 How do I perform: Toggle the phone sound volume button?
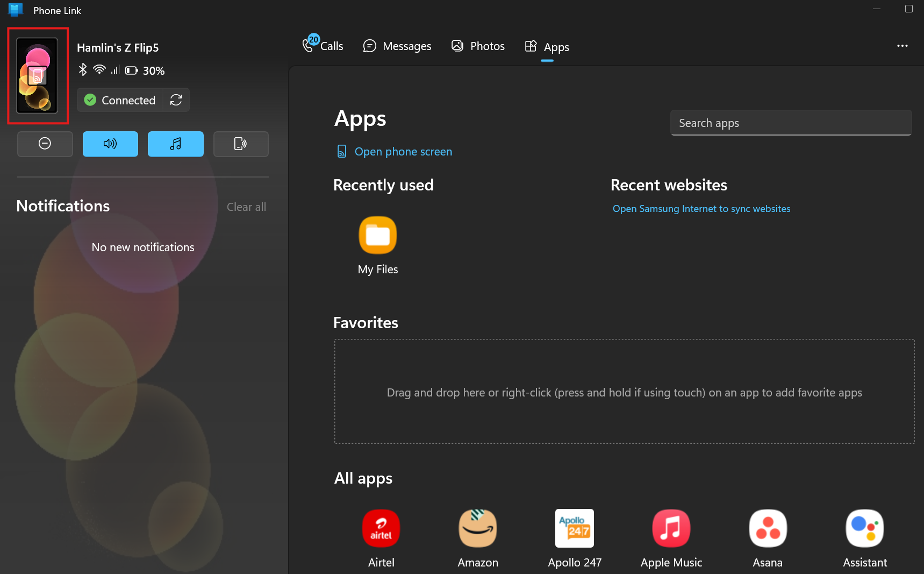pos(110,144)
